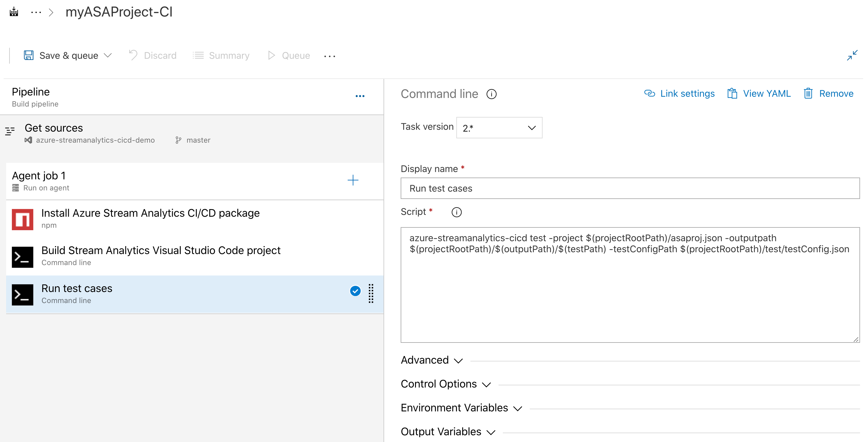Click the Save & queue dropdown arrow
The height and width of the screenshot is (442, 868).
(x=109, y=55)
